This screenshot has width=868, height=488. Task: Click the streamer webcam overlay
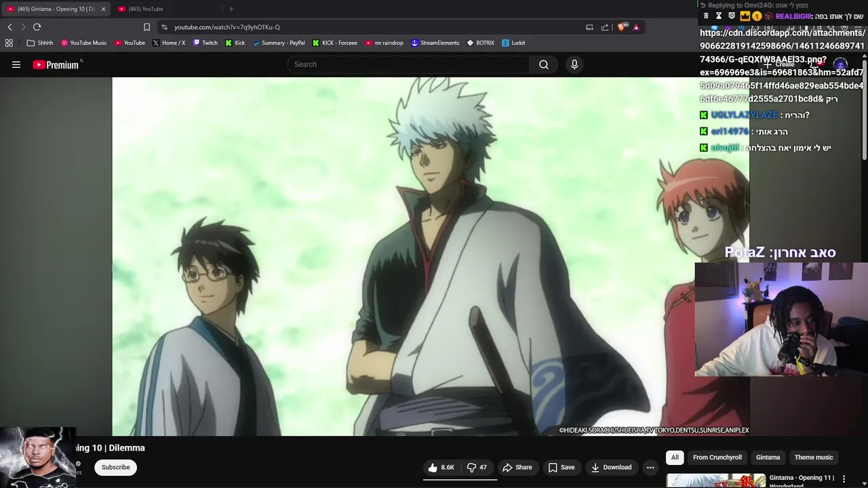(781, 319)
